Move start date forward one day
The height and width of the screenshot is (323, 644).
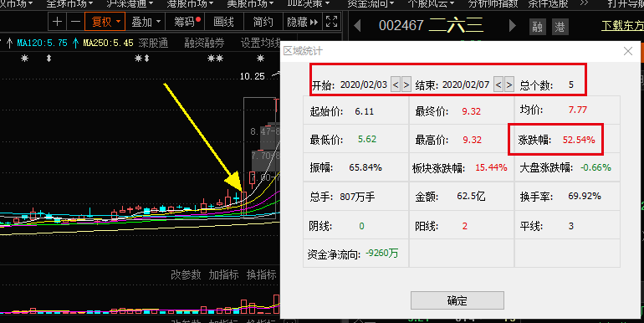pos(406,85)
